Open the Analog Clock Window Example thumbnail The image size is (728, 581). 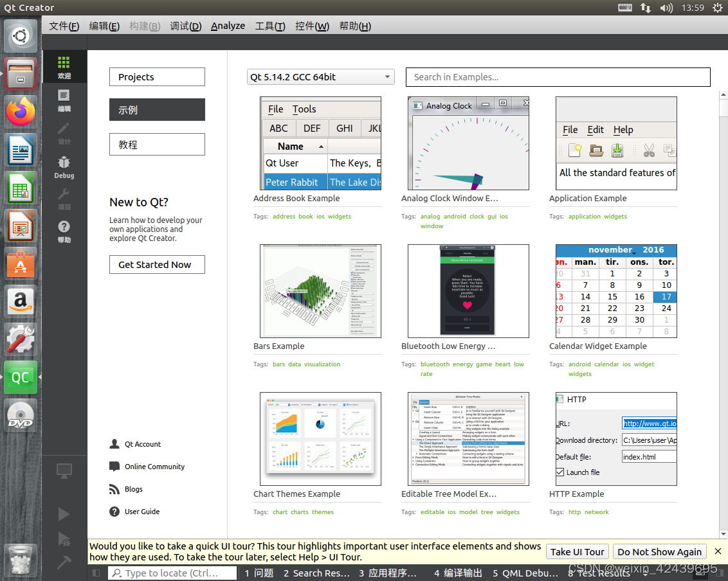468,143
